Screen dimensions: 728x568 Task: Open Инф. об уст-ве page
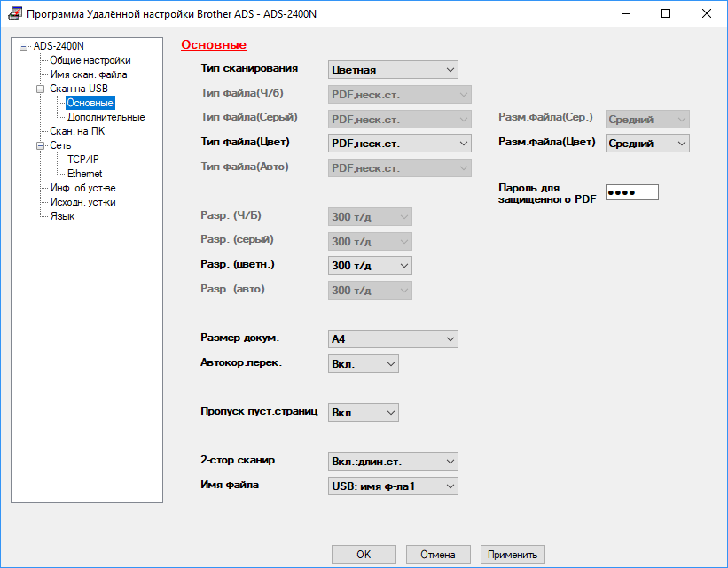(x=82, y=188)
